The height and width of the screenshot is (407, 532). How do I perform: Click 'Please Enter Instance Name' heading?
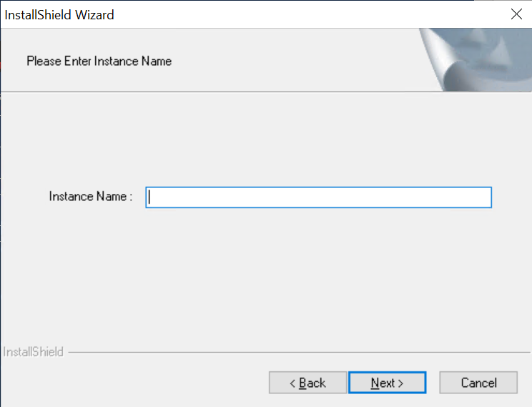[99, 61]
